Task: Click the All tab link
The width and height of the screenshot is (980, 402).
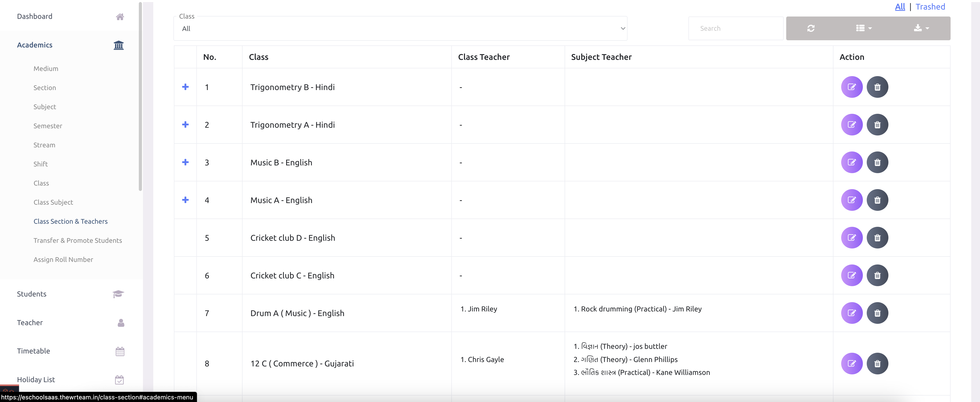Action: point(901,7)
